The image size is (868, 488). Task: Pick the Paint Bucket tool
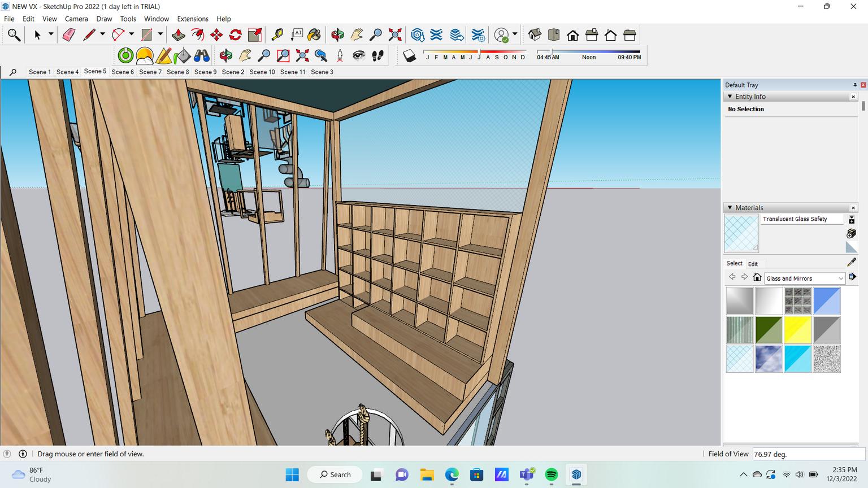point(314,35)
